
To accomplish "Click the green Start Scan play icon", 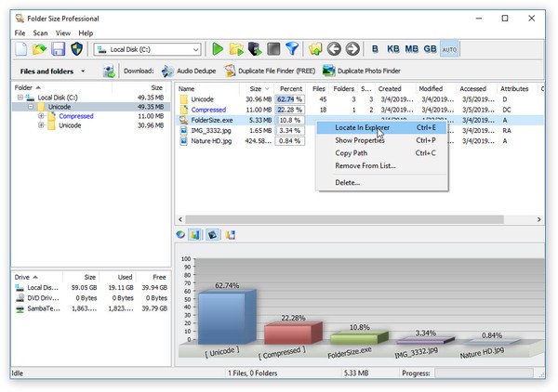I will pyautogui.click(x=218, y=49).
